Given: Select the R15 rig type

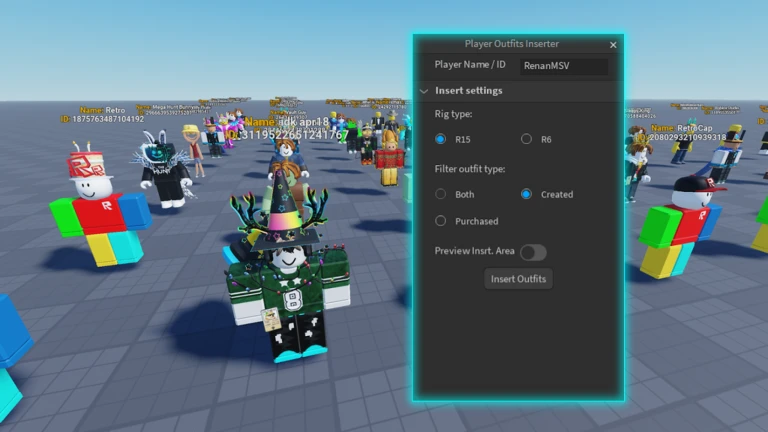Looking at the screenshot, I should [440, 139].
